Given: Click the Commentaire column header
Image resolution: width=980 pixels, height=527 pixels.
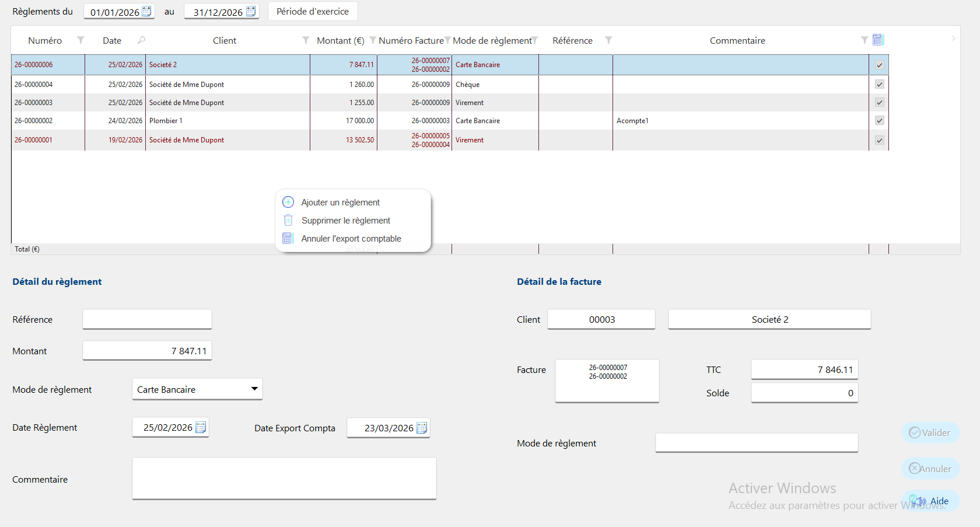Looking at the screenshot, I should tap(737, 40).
